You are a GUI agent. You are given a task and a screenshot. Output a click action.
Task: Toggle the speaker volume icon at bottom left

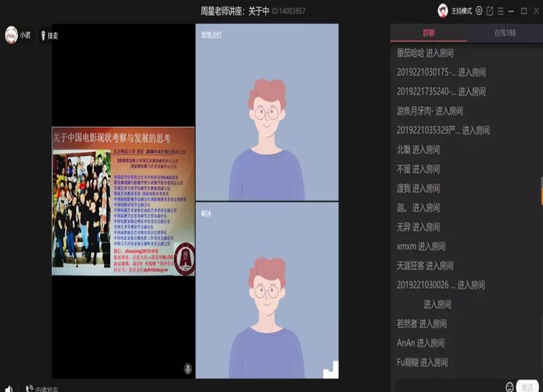(9, 389)
